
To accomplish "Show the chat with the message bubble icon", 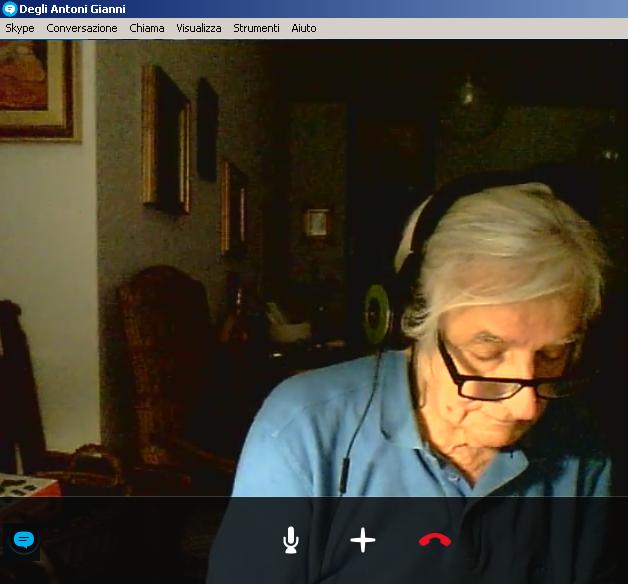I will pyautogui.click(x=24, y=540).
